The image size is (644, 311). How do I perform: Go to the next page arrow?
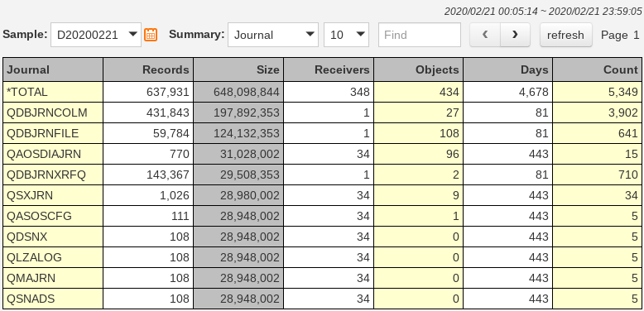click(x=515, y=35)
